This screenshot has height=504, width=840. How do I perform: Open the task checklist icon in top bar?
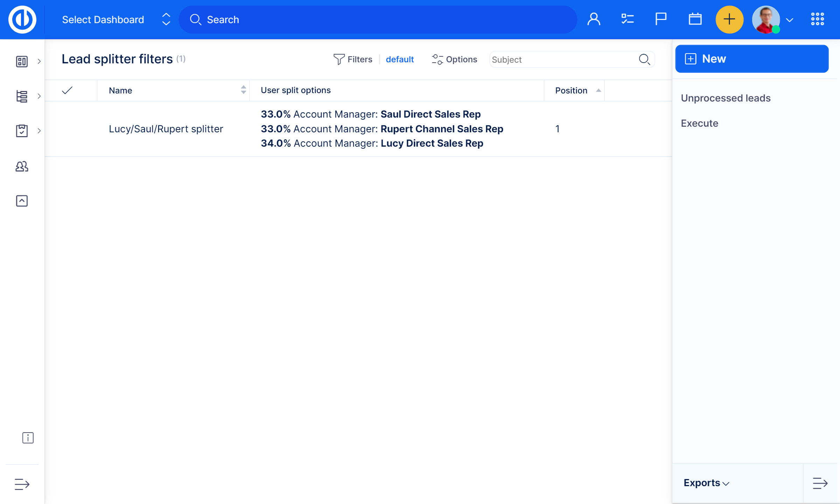(627, 19)
